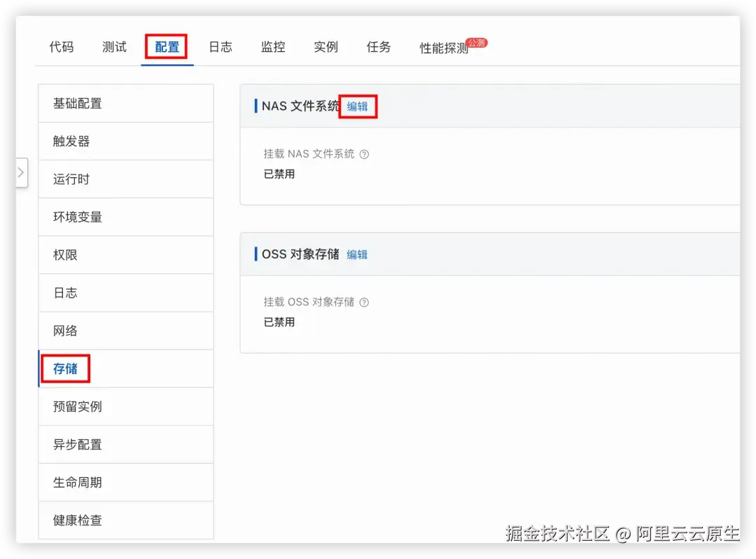Open the 环境变量 section
The height and width of the screenshot is (559, 756).
pos(78,216)
